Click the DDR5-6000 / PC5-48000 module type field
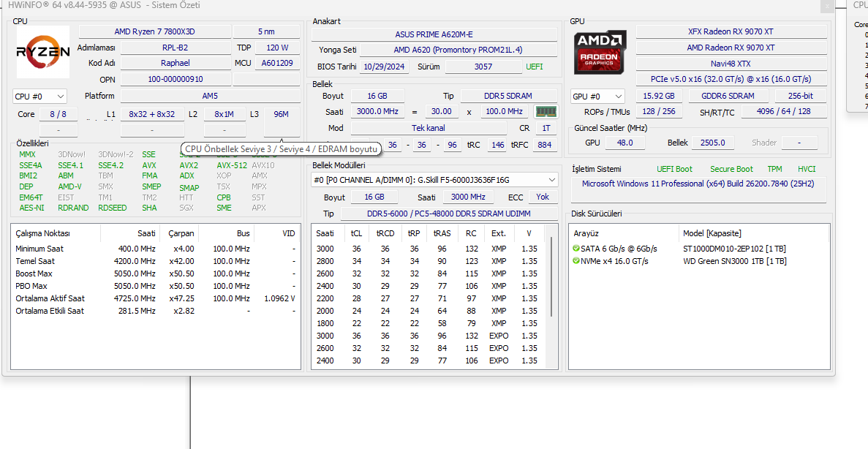Screen dimensions: 868x449 pos(449,214)
